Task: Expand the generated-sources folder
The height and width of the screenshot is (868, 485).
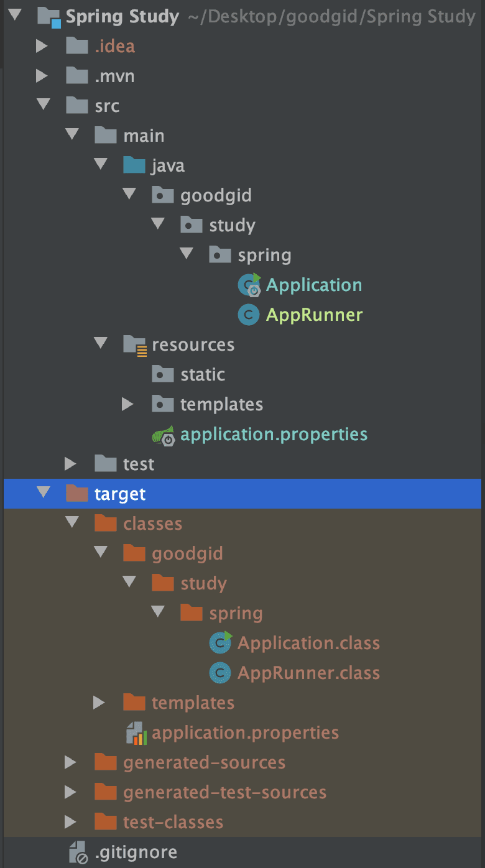Action: (70, 762)
